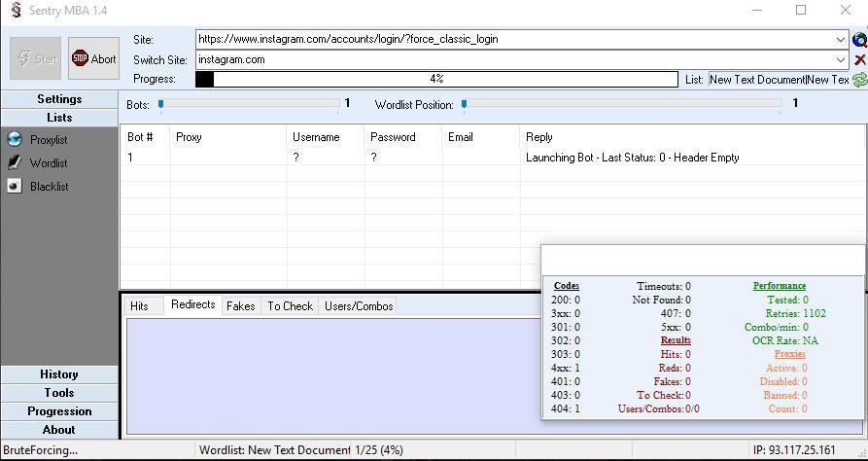
Task: Click the Sentry MBA logo in the title bar
Action: (17, 10)
